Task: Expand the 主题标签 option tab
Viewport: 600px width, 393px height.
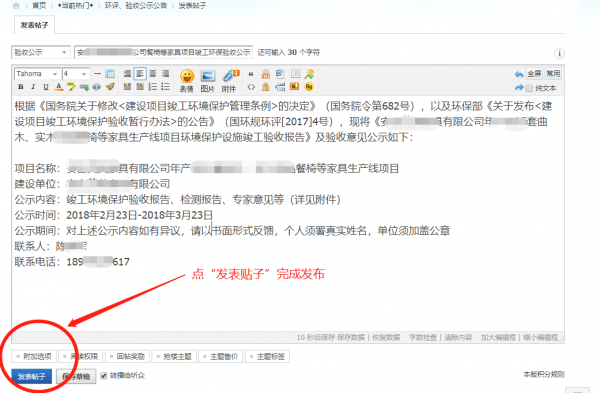Action: click(267, 356)
